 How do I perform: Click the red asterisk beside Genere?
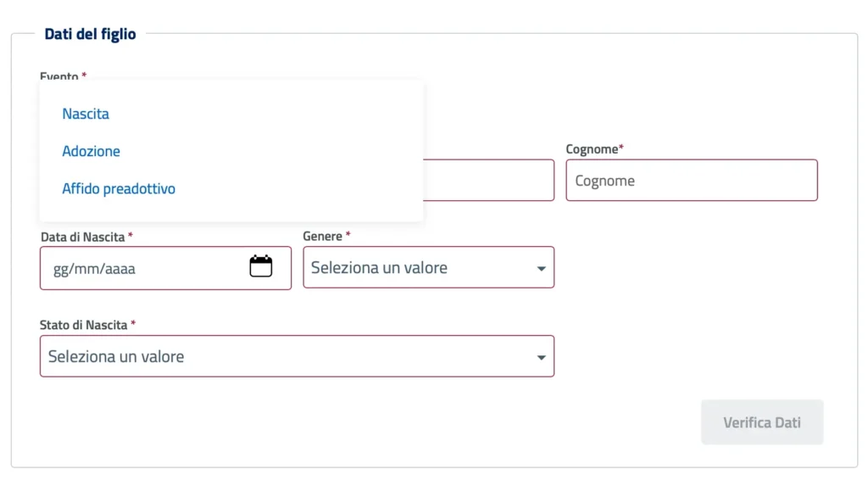(x=348, y=234)
